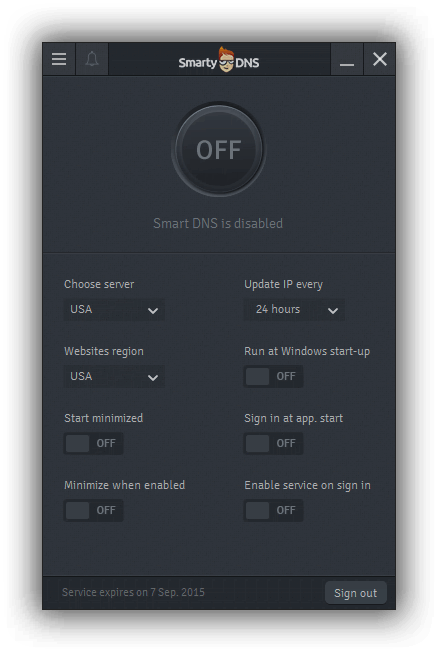Turn on Smart DNS with big OFF button
The height and width of the screenshot is (652, 438).
(219, 150)
